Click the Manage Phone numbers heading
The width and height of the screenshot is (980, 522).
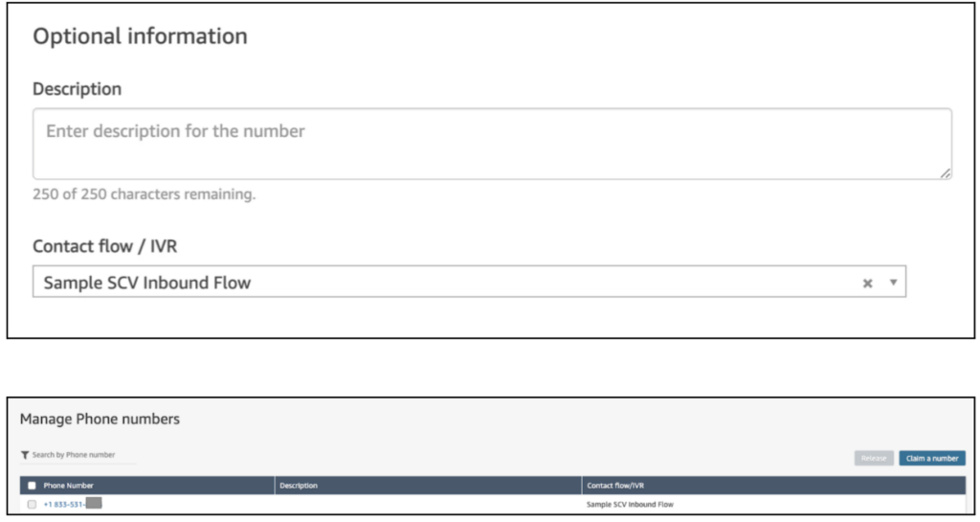pos(100,420)
